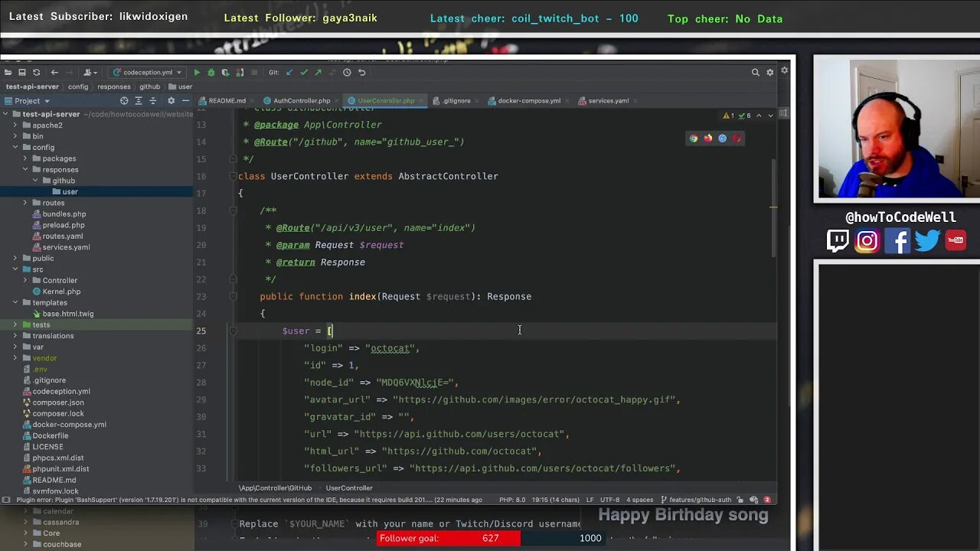This screenshot has height=551, width=980.
Task: Open base.html.twig in Project tree
Action: 67,314
